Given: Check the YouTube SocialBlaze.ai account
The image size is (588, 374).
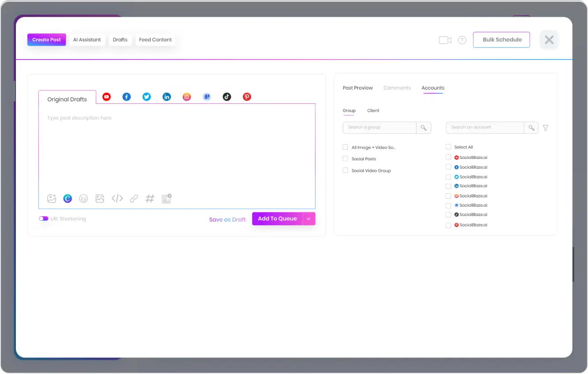Looking at the screenshot, I should tap(448, 157).
